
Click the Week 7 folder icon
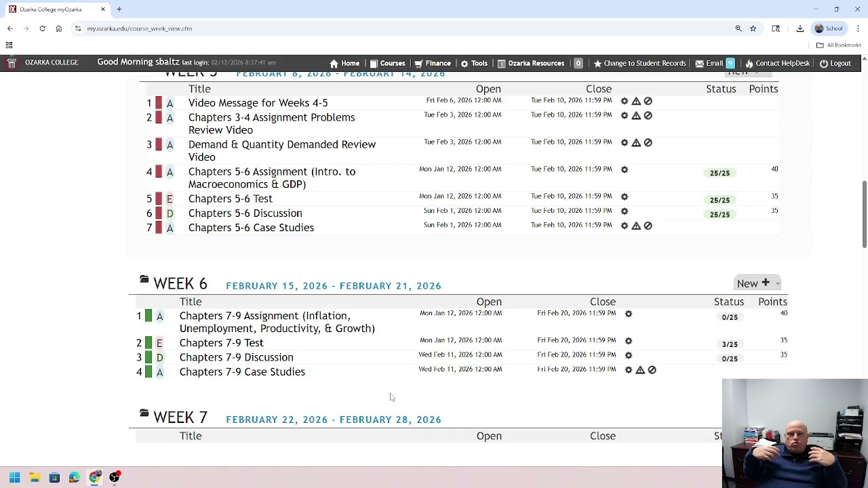tap(144, 413)
